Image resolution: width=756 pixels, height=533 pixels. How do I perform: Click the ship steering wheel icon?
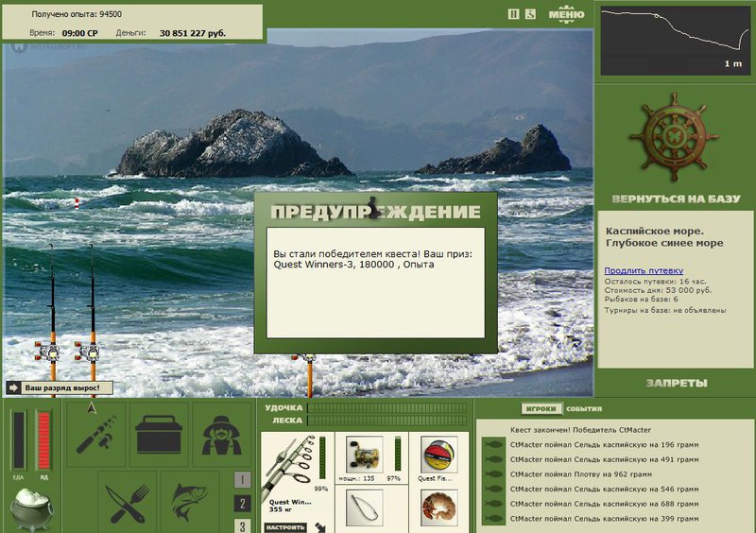tap(674, 137)
